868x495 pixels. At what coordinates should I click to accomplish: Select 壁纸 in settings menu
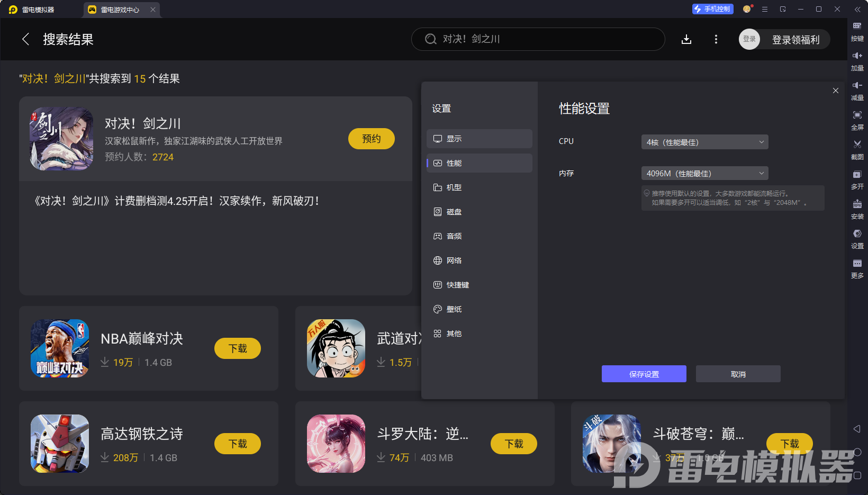pyautogui.click(x=480, y=309)
